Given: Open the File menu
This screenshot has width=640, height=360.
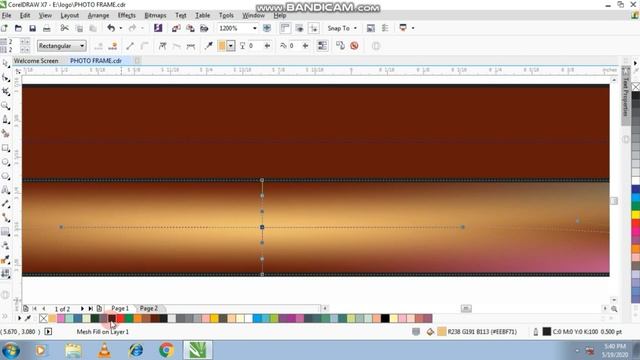Looking at the screenshot, I should [7, 16].
